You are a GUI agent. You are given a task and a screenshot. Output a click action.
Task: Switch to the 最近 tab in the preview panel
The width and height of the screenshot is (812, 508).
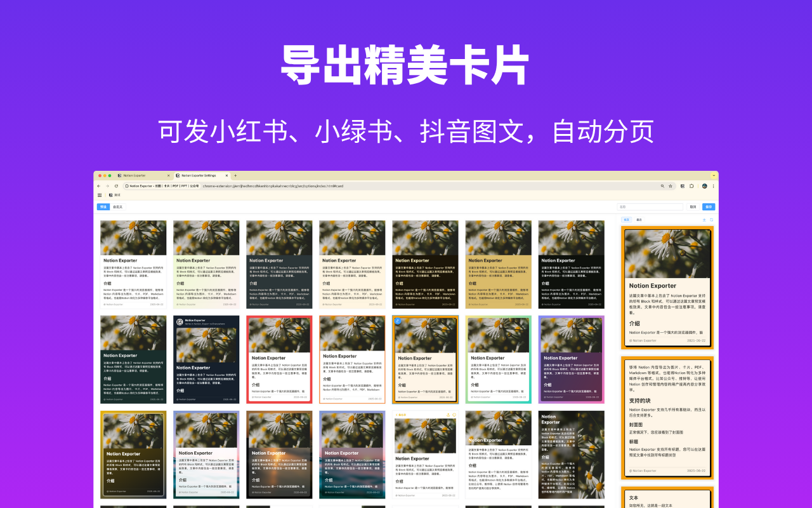639,219
